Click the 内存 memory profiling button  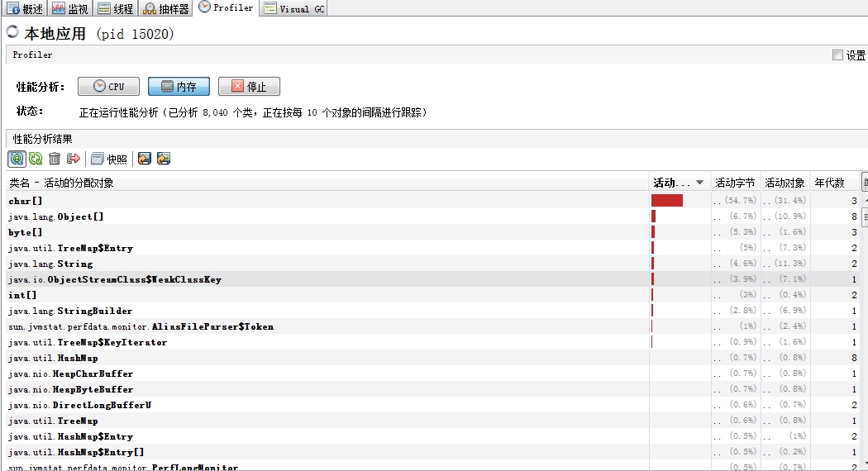pyautogui.click(x=179, y=86)
